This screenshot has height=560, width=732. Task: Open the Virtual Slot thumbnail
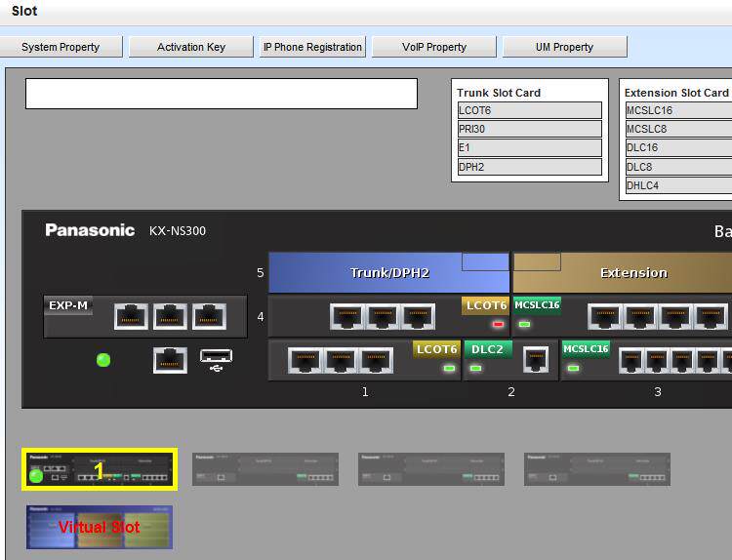point(100,527)
